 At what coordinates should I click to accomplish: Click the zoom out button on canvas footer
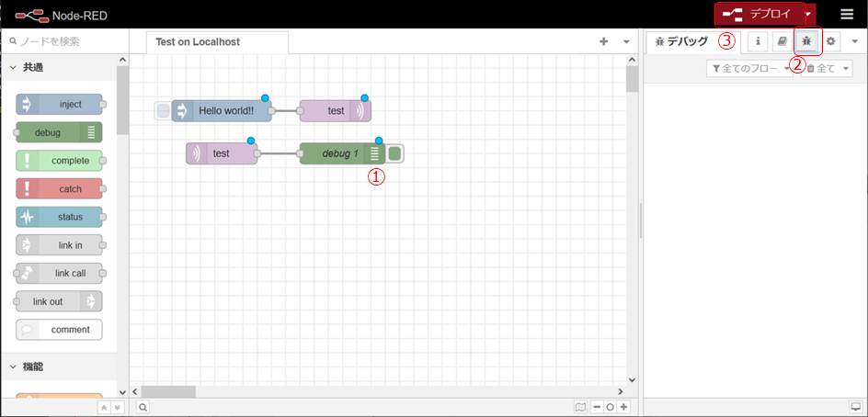(x=597, y=407)
